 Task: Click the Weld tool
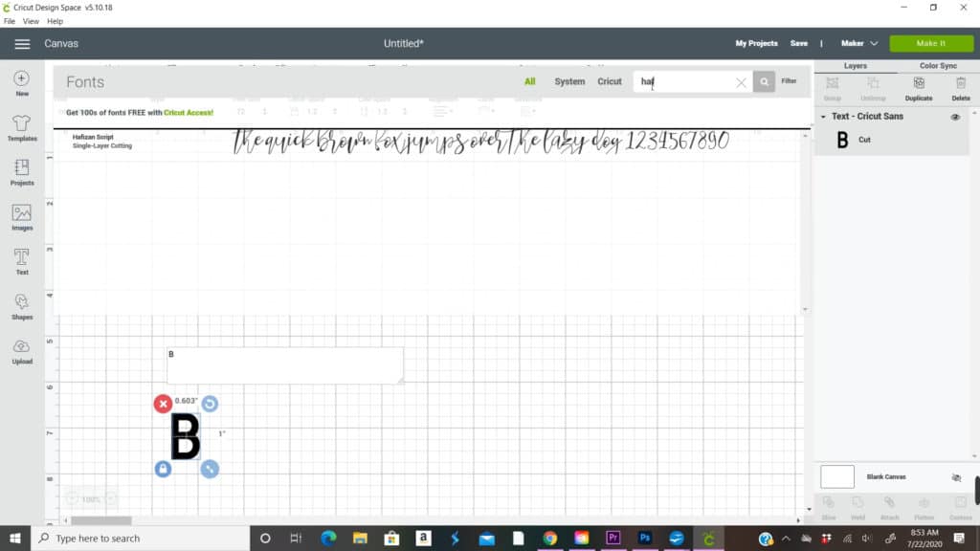click(857, 508)
